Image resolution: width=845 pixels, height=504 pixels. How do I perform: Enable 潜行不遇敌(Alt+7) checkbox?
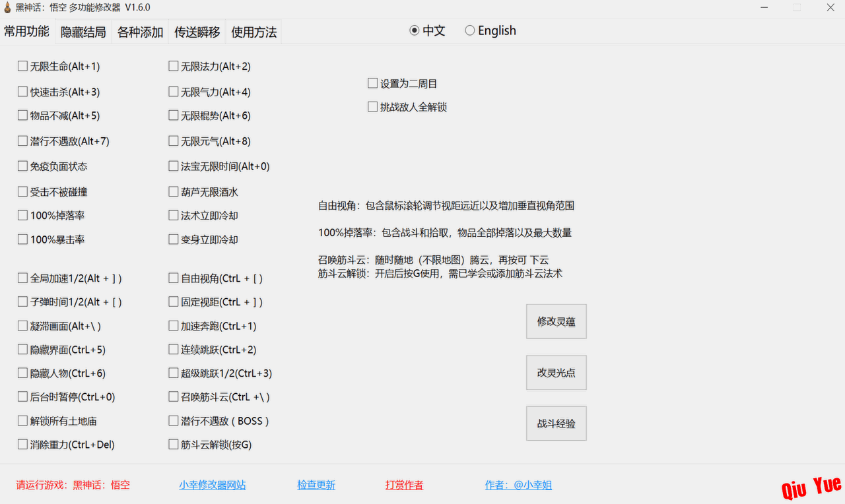coord(23,141)
